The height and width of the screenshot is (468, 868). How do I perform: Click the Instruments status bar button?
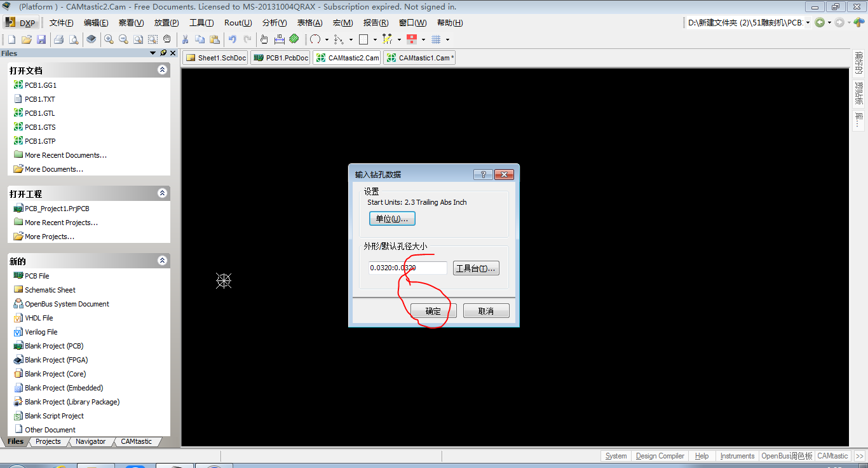coord(737,456)
